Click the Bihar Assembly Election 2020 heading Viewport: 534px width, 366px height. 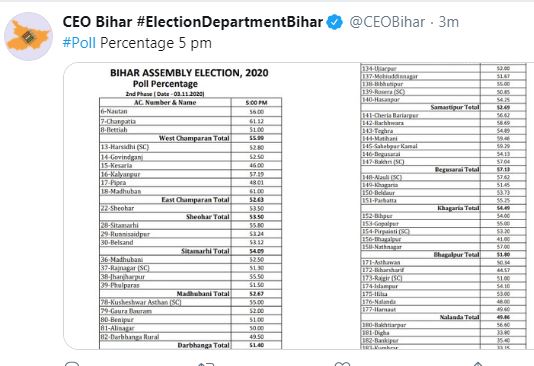click(x=189, y=73)
